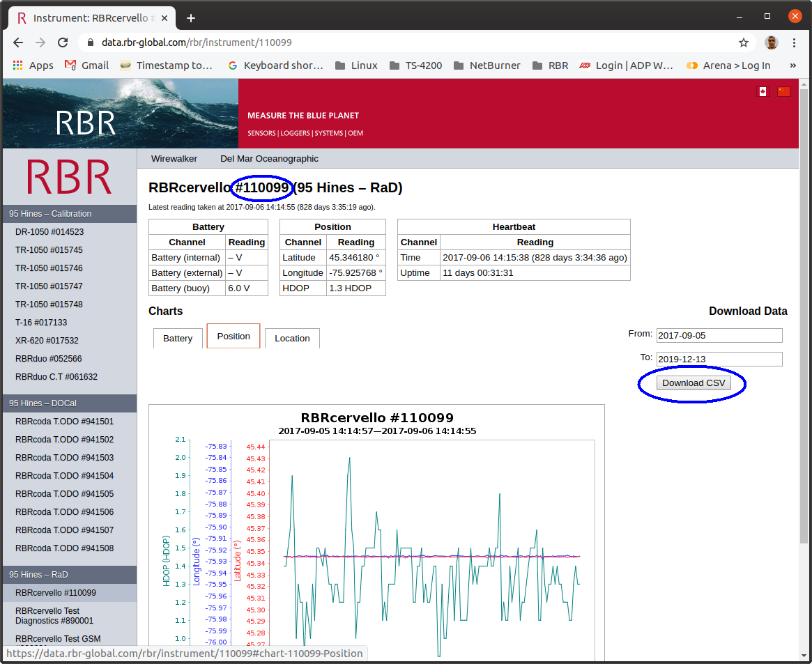The image size is (812, 664).
Task: Switch to the Location chart tab
Action: pyautogui.click(x=292, y=338)
